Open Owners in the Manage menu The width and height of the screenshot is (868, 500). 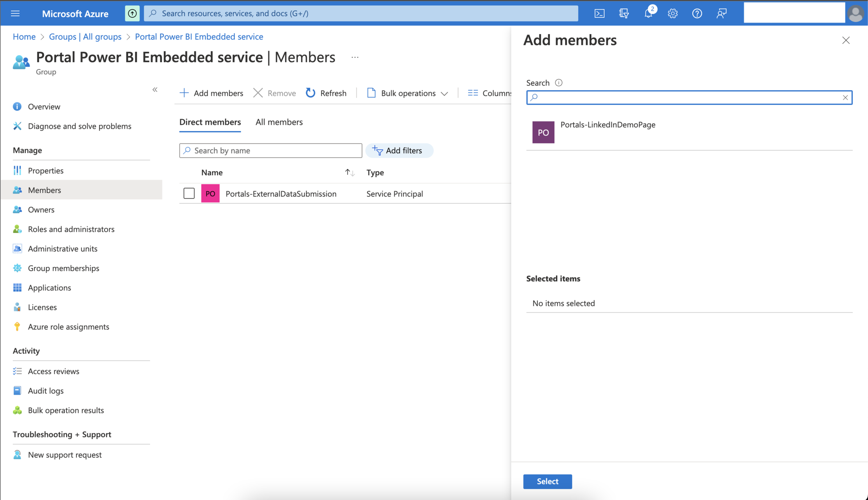(x=41, y=210)
